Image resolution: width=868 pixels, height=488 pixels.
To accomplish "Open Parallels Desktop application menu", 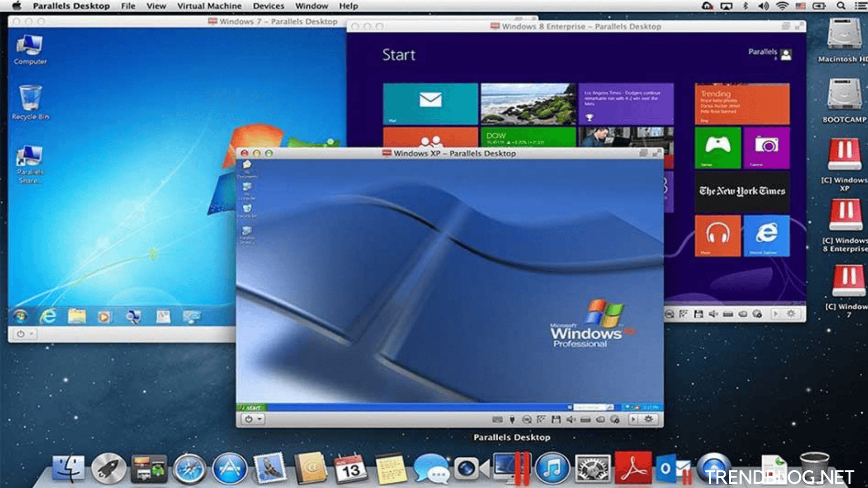I will tap(71, 6).
